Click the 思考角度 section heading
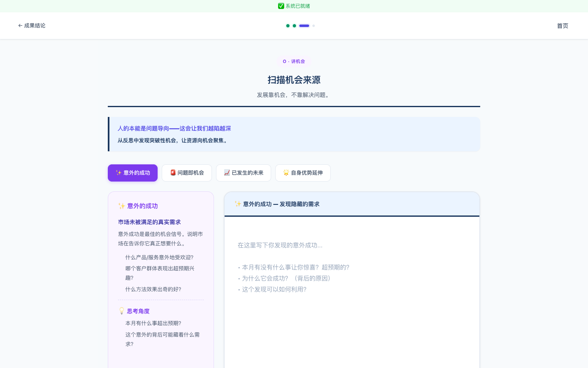Viewport: 588px width, 368px height. pos(138,311)
